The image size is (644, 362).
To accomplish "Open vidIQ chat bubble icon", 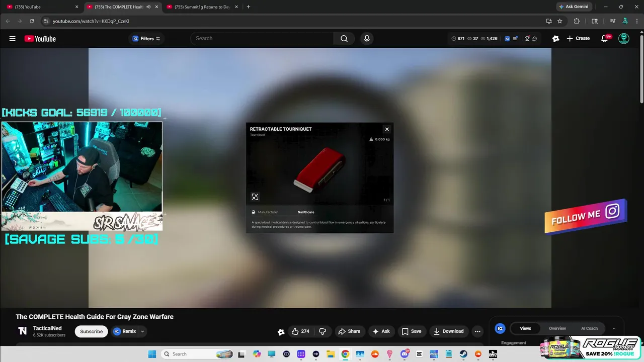I will [x=535, y=39].
